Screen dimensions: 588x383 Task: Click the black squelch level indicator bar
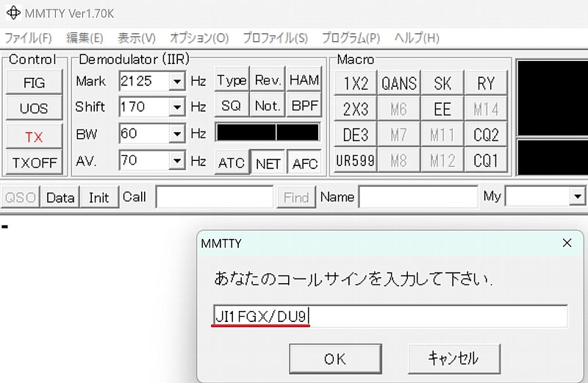pos(268,132)
